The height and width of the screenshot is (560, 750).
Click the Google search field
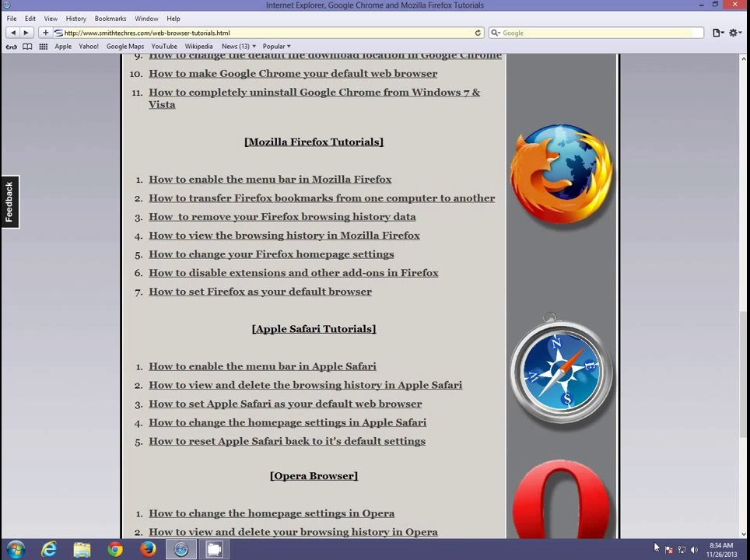click(597, 33)
